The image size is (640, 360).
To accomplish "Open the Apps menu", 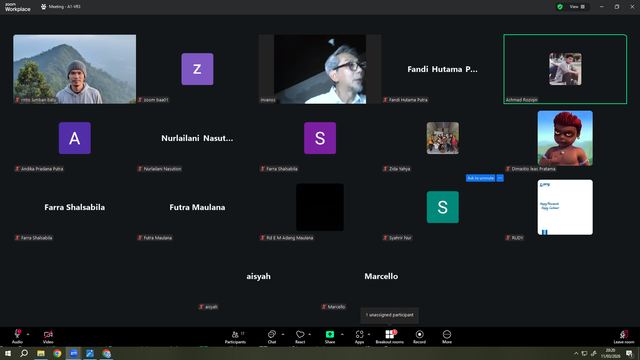I will (359, 336).
